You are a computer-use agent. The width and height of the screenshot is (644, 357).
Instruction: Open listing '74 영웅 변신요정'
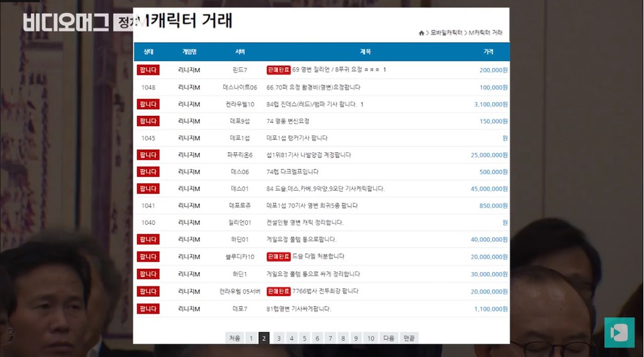tap(288, 121)
